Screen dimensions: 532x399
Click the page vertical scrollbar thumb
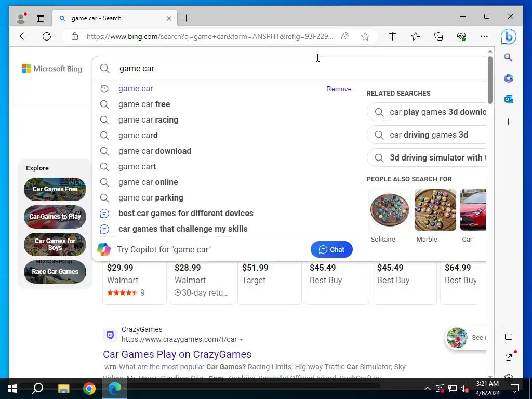coord(490,80)
